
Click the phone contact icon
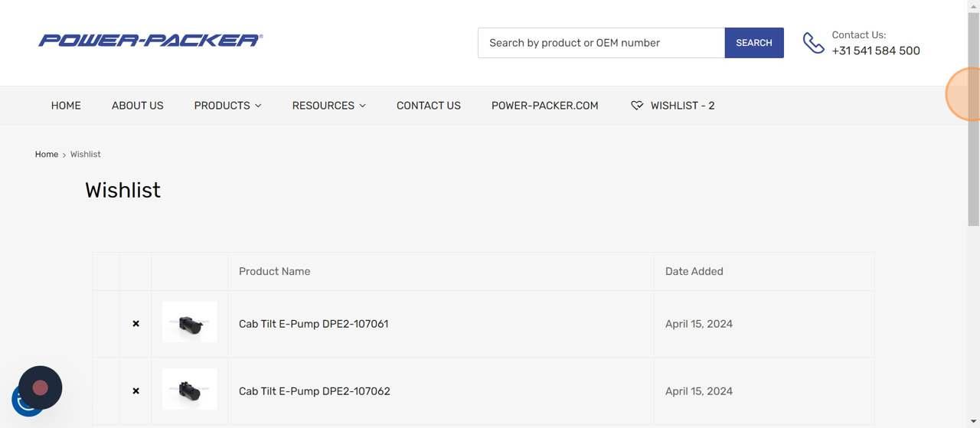(x=813, y=43)
